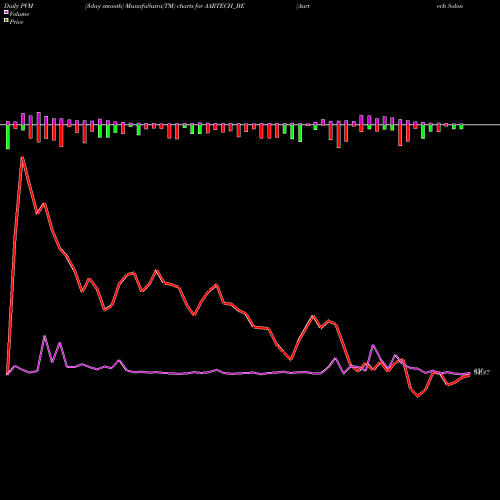Image resolution: width=500 pixels, height=500 pixels.
Task: Click the 'ech Solon' text at top right
Action: [x=450, y=6]
